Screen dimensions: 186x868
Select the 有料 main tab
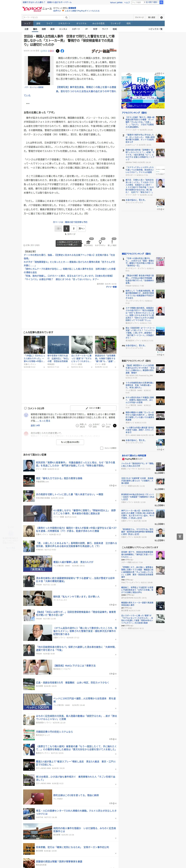click(x=128, y=24)
